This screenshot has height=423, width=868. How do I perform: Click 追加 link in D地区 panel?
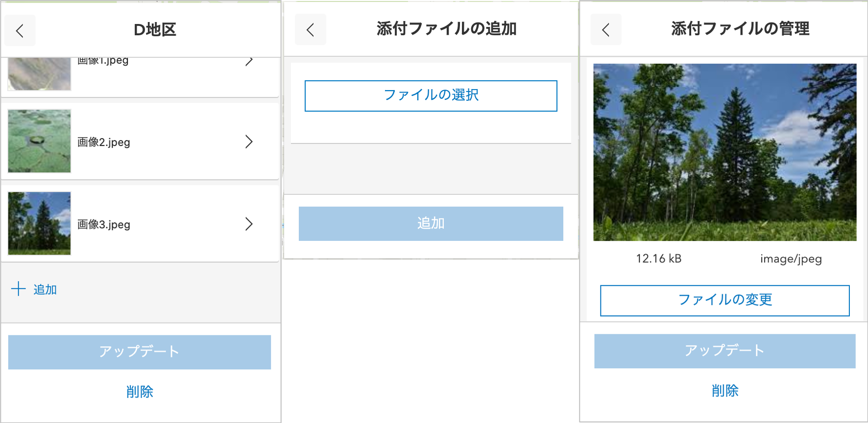[x=45, y=289]
